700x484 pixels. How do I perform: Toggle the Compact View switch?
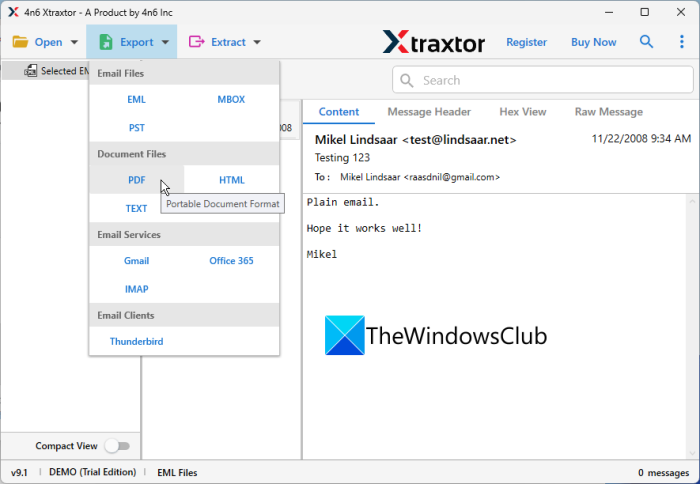pos(117,446)
